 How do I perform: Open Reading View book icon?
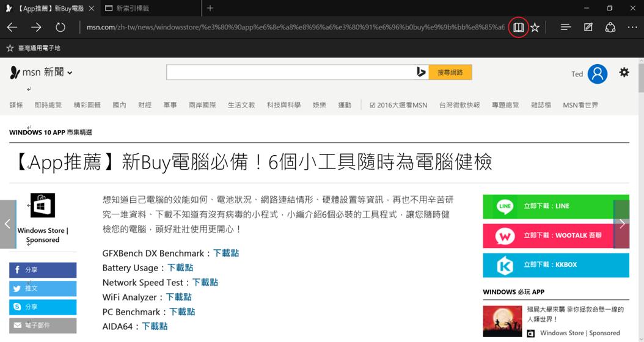tap(518, 27)
